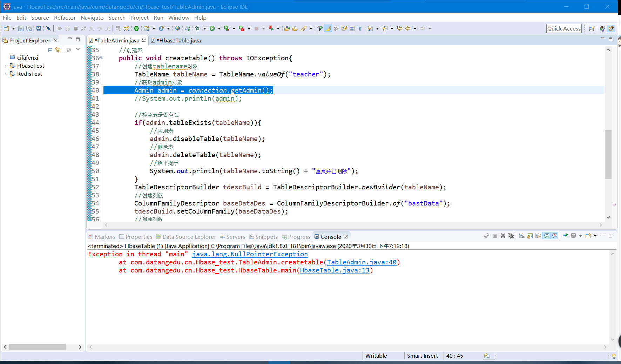Open dropdown arrow next to Run icon
The height and width of the screenshot is (364, 621).
219,28
